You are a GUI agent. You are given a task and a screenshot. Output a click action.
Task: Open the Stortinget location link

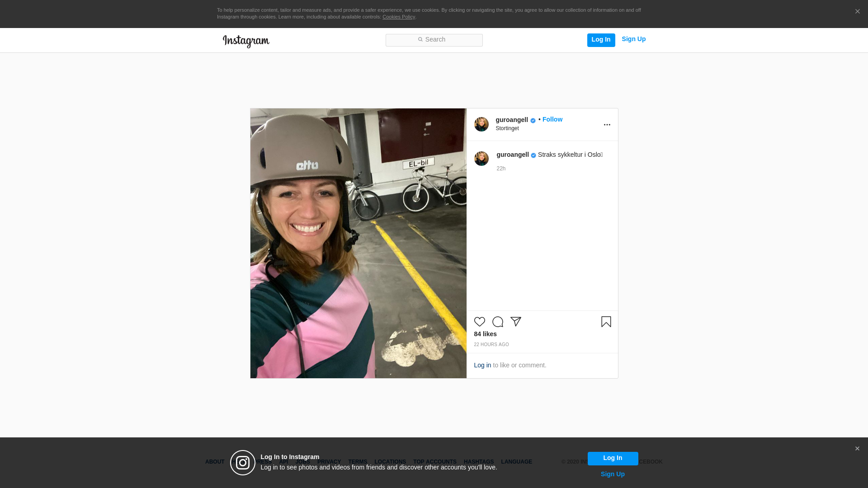point(507,128)
